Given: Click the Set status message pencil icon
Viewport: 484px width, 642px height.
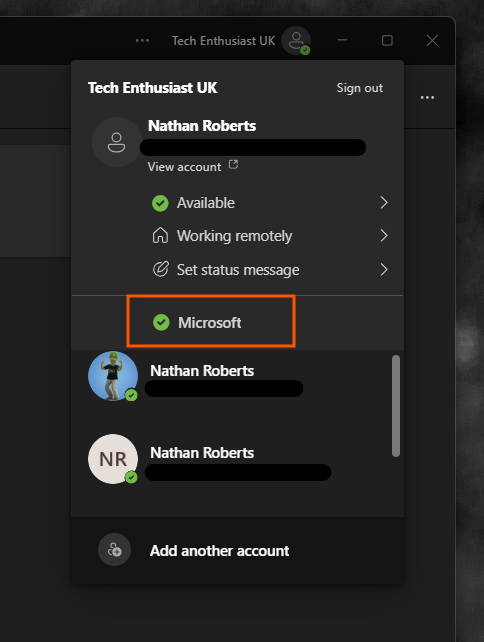Looking at the screenshot, I should tap(160, 269).
